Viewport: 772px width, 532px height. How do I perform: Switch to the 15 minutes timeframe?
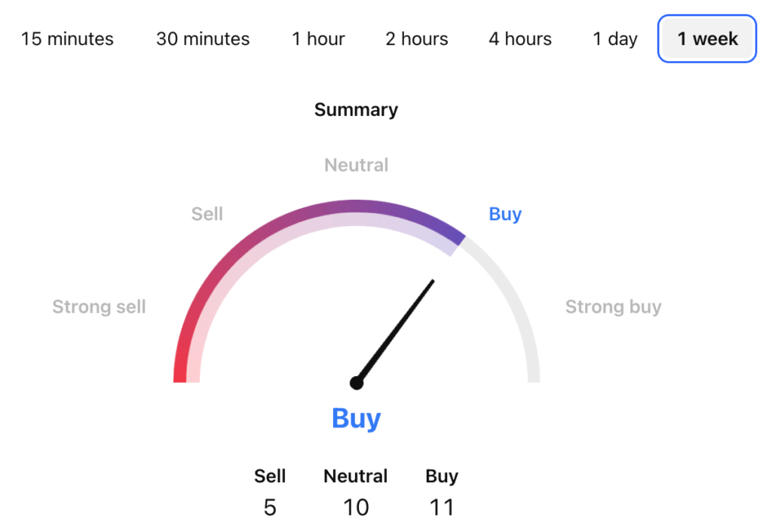click(68, 38)
